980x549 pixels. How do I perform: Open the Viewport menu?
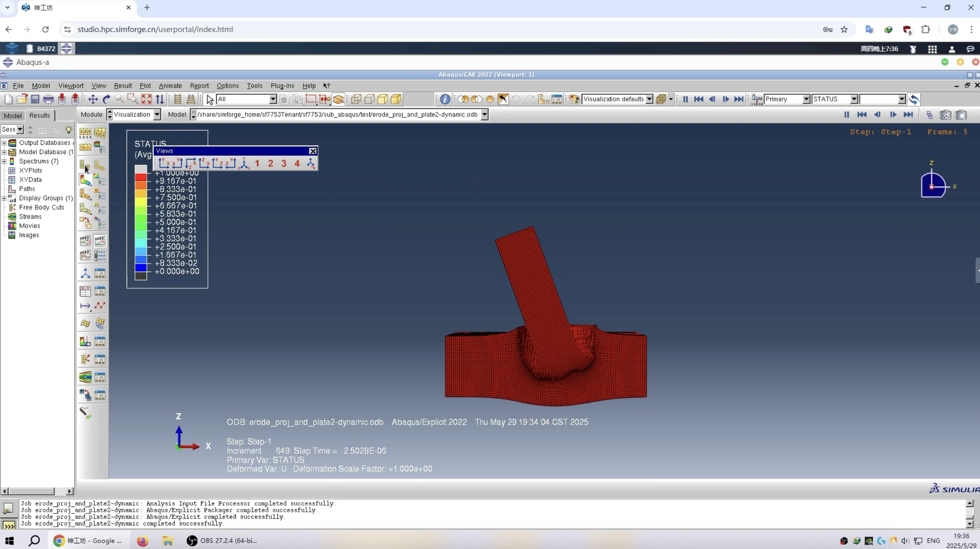point(71,86)
